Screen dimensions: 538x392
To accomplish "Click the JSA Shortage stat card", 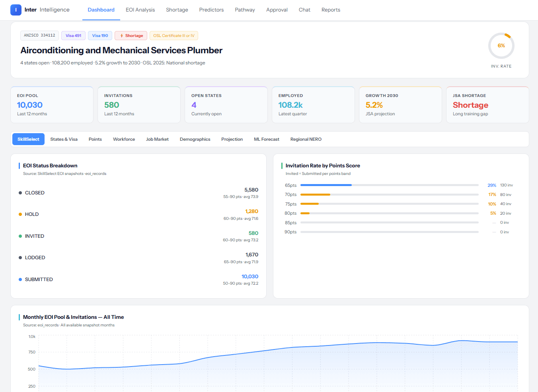I will click(x=487, y=105).
